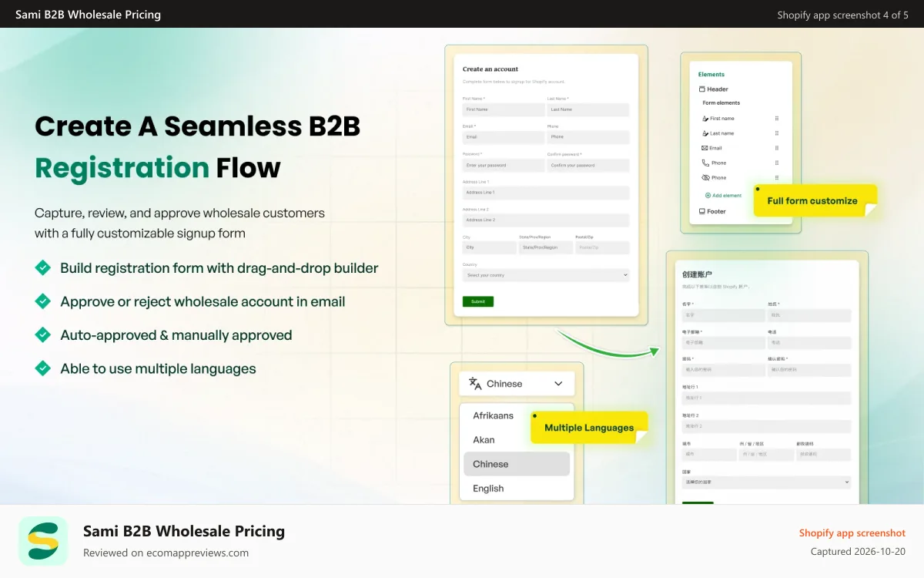
Task: Click the checkmark icon beside Approve or reject bullet
Action: point(43,301)
